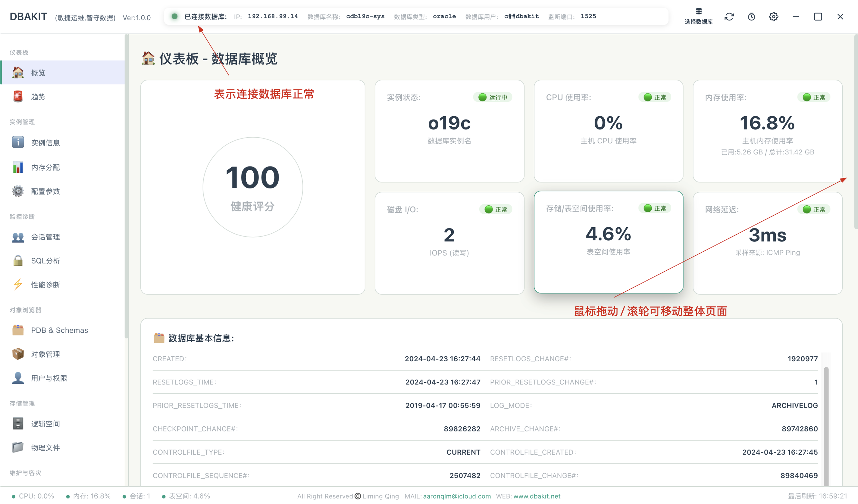Click the cdb19c-sys database name value
The width and height of the screenshot is (858, 504).
pos(365,16)
